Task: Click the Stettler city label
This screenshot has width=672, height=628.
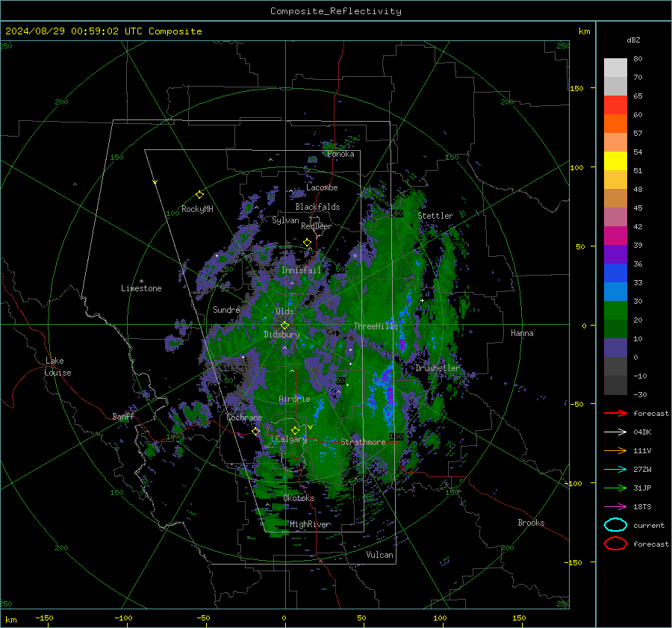Action: tap(435, 216)
